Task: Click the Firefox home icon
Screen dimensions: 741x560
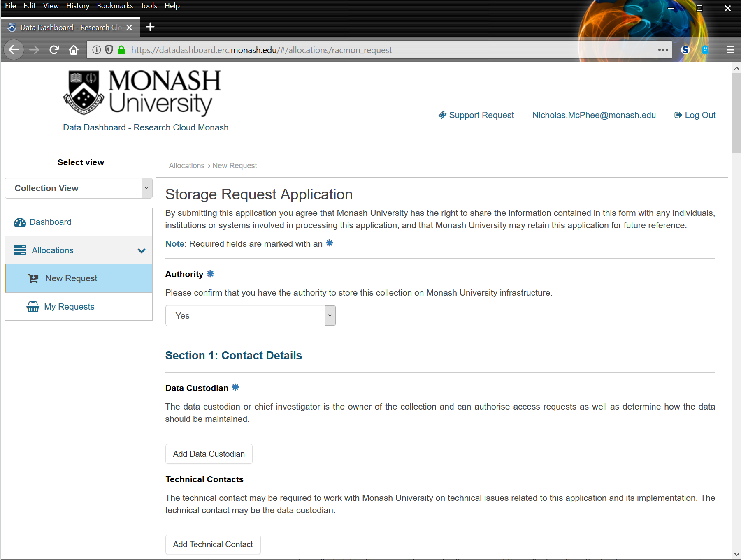Action: tap(74, 50)
